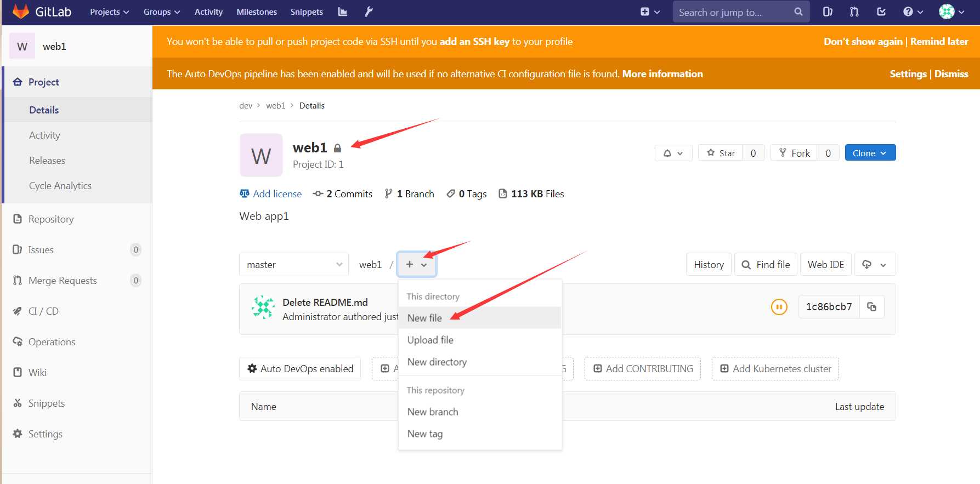980x484 pixels.
Task: Click the large W project avatar
Action: (x=261, y=155)
